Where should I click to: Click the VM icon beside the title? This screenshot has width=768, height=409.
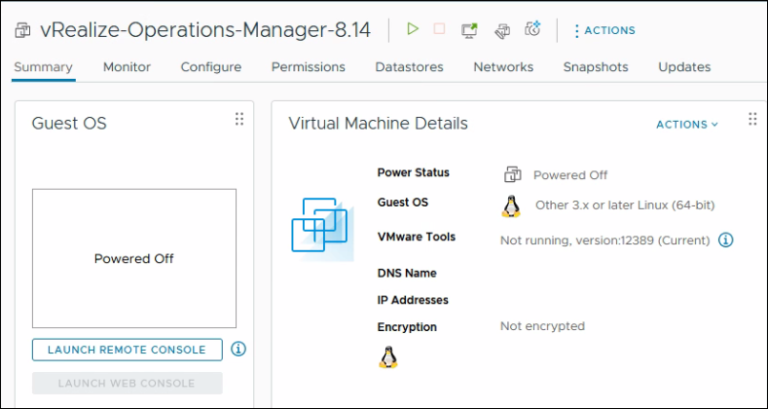tap(22, 30)
